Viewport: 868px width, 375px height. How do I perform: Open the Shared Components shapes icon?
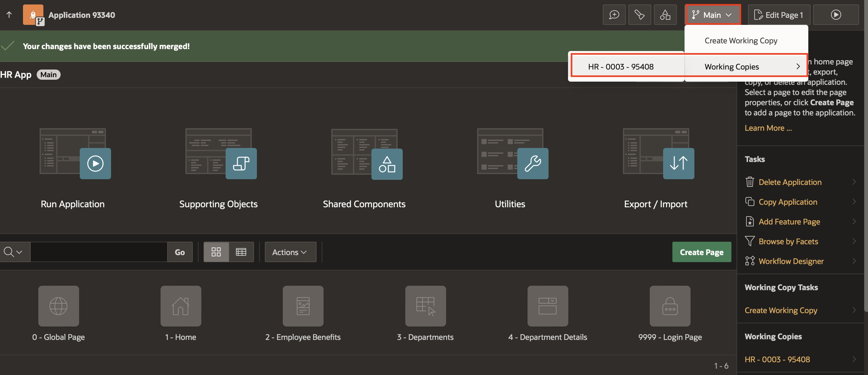387,164
